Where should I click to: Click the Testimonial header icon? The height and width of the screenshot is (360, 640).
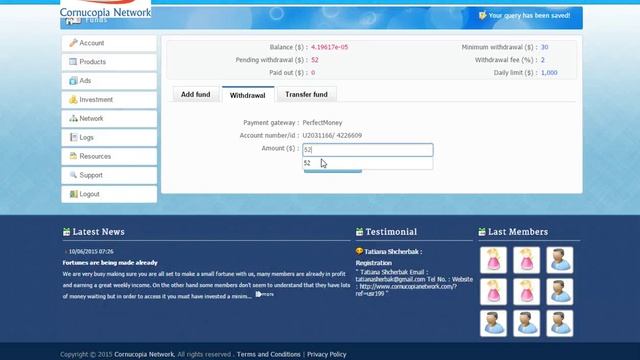click(x=359, y=232)
